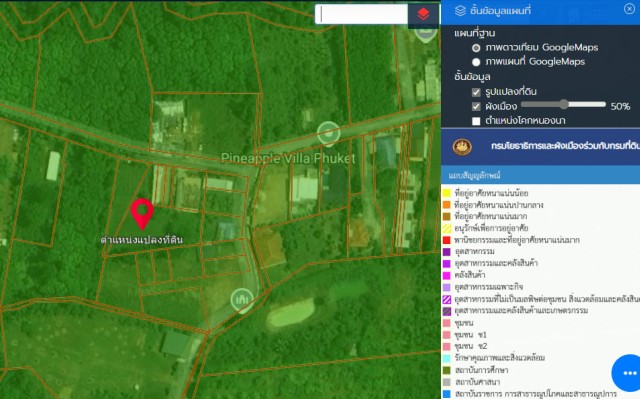Click the 50% opacity value
This screenshot has height=399, width=640.
coord(620,106)
